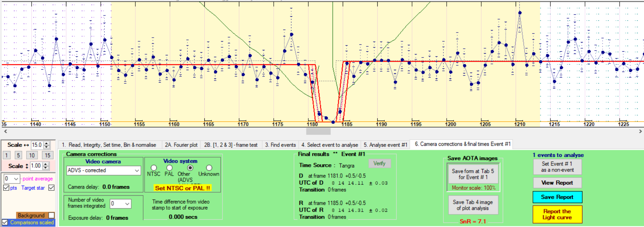Screen dimensions: 644x227
Task: Click the Save Report button
Action: coord(557,197)
